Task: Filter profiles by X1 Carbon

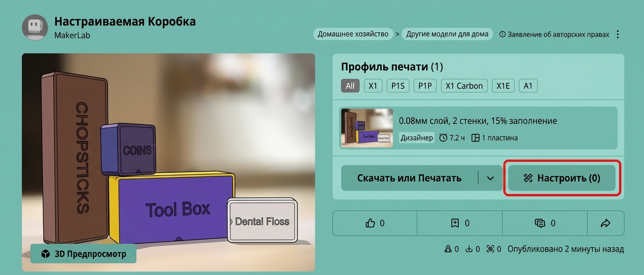Action: [464, 86]
